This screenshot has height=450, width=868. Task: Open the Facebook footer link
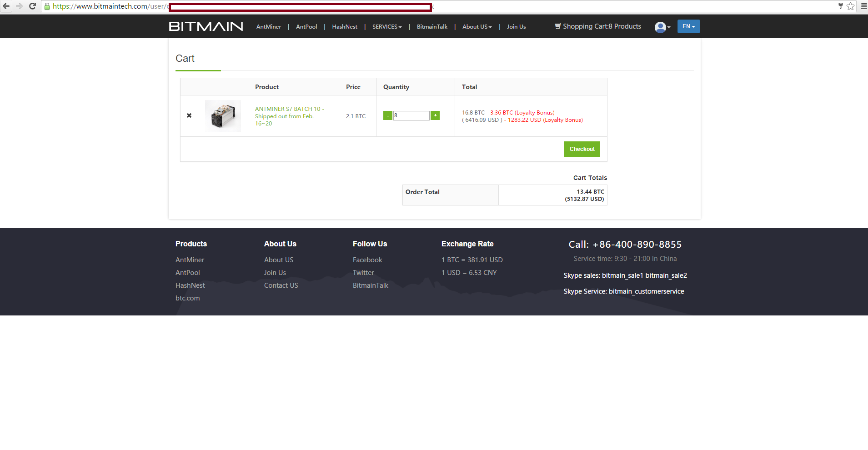tap(367, 260)
